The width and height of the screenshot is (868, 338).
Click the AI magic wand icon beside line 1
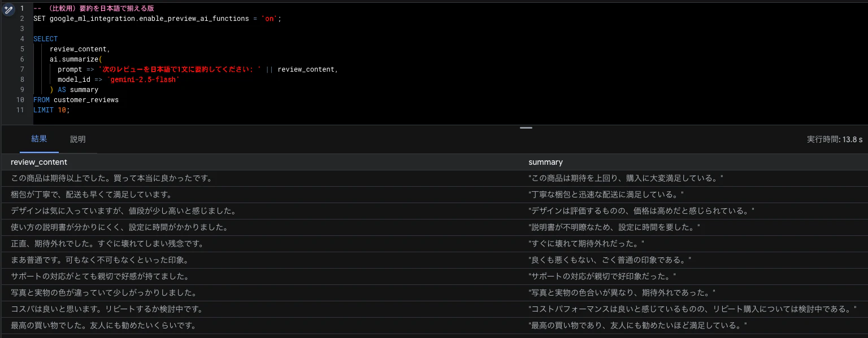pyautogui.click(x=8, y=10)
